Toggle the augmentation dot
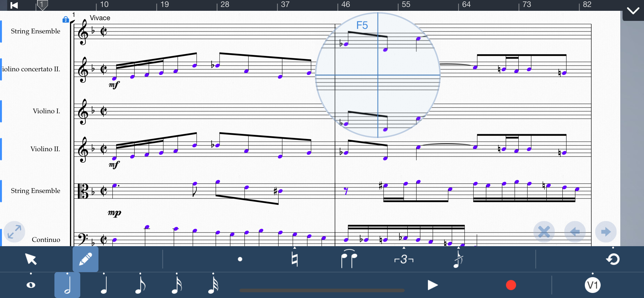The width and height of the screenshot is (644, 298). coord(240,259)
